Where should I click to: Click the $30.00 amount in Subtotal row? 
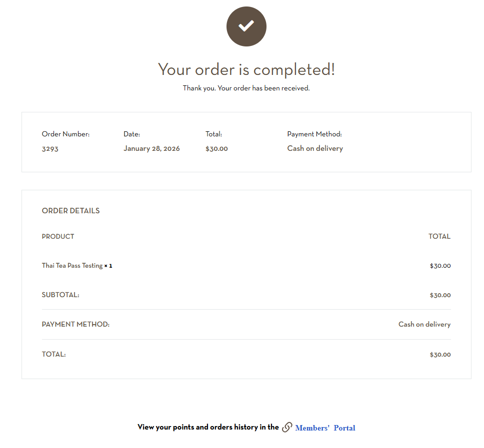(440, 295)
